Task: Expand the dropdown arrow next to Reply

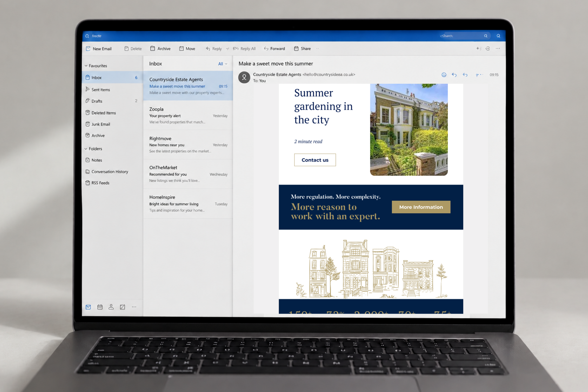Action: click(227, 49)
